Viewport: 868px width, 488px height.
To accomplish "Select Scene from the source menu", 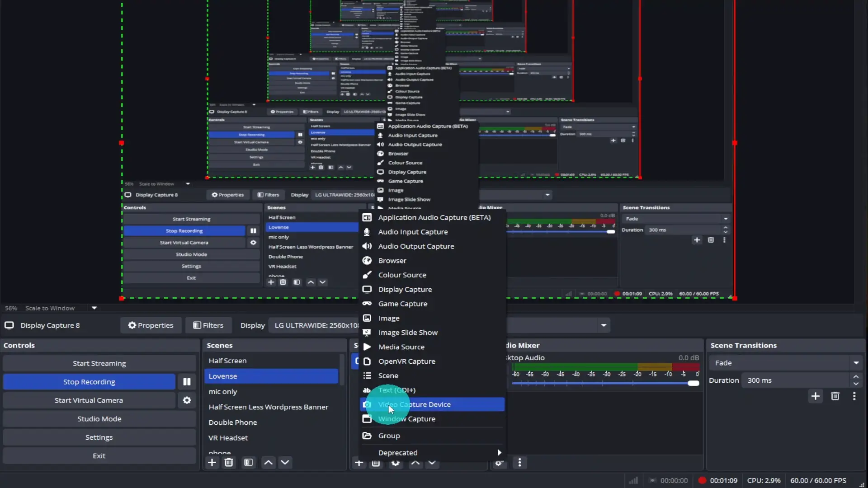I will tap(432, 376).
